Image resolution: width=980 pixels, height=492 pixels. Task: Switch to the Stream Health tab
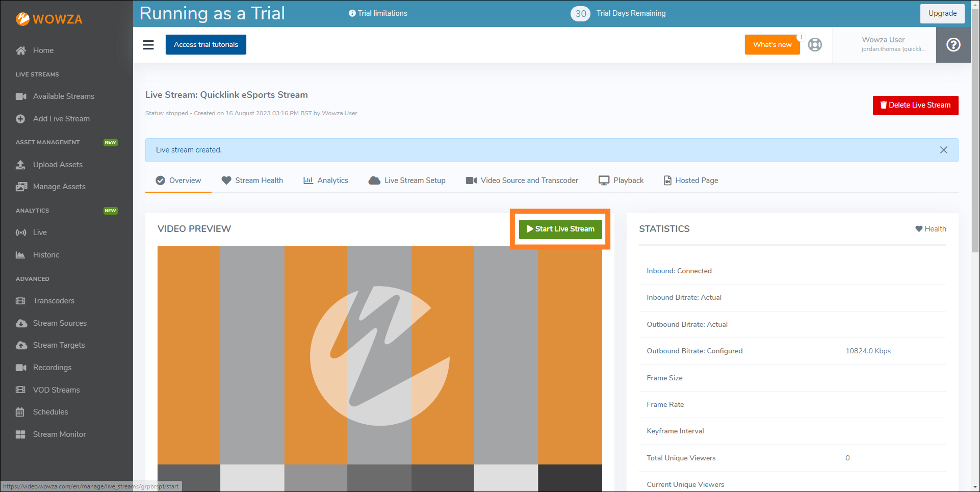pos(252,180)
